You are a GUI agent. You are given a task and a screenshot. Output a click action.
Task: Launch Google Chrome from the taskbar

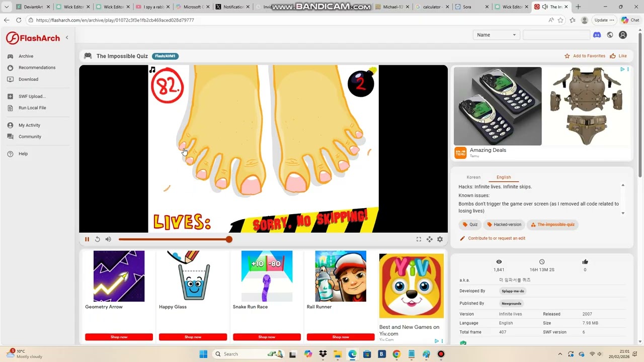point(396,354)
